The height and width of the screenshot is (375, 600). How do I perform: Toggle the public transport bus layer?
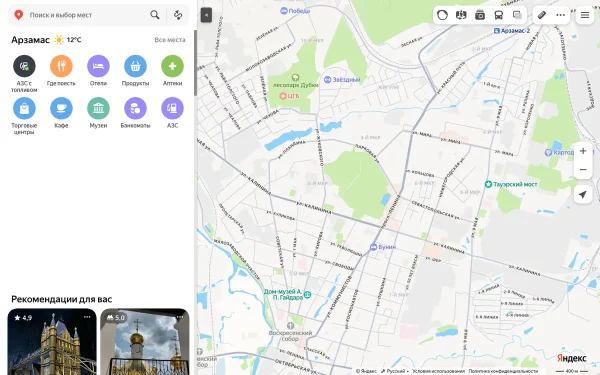499,15
